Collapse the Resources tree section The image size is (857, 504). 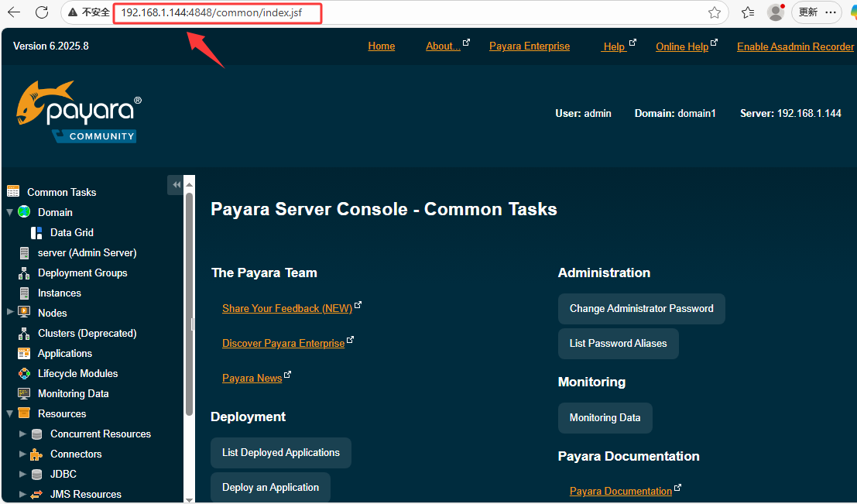coord(10,413)
